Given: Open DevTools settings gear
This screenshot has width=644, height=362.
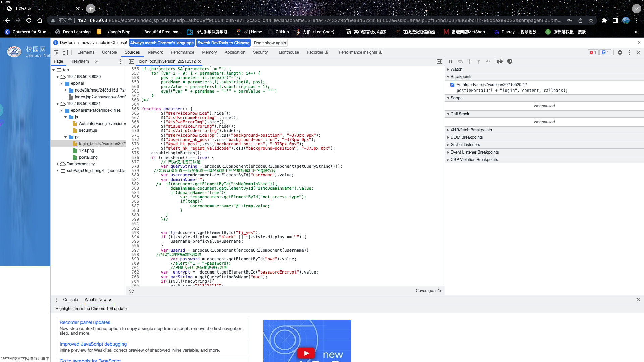Looking at the screenshot, I should [620, 52].
